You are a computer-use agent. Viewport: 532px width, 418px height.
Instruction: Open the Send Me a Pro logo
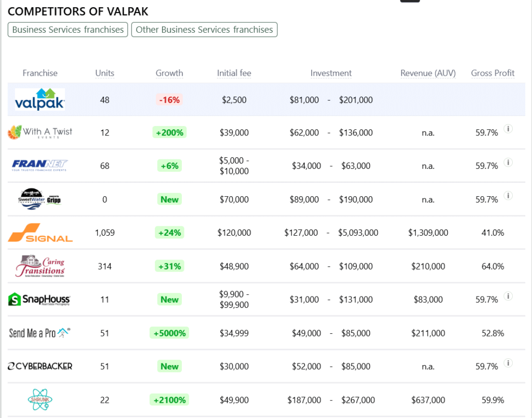coord(39,333)
